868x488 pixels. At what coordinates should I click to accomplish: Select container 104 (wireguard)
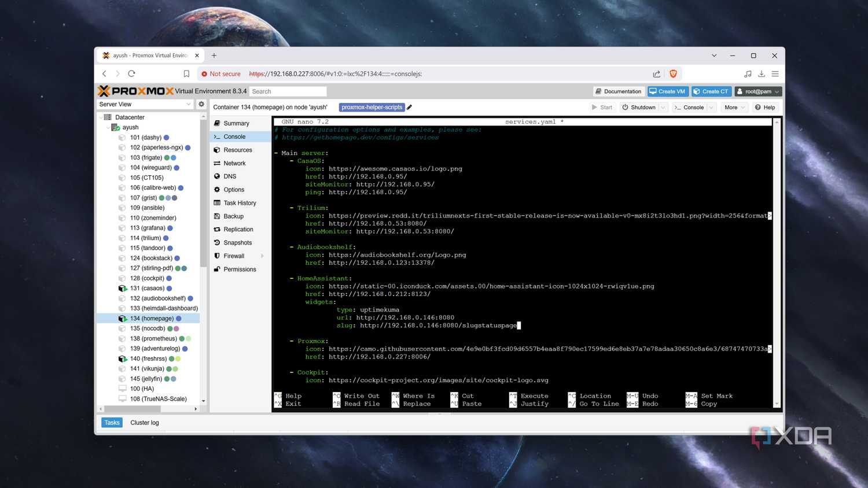(150, 168)
